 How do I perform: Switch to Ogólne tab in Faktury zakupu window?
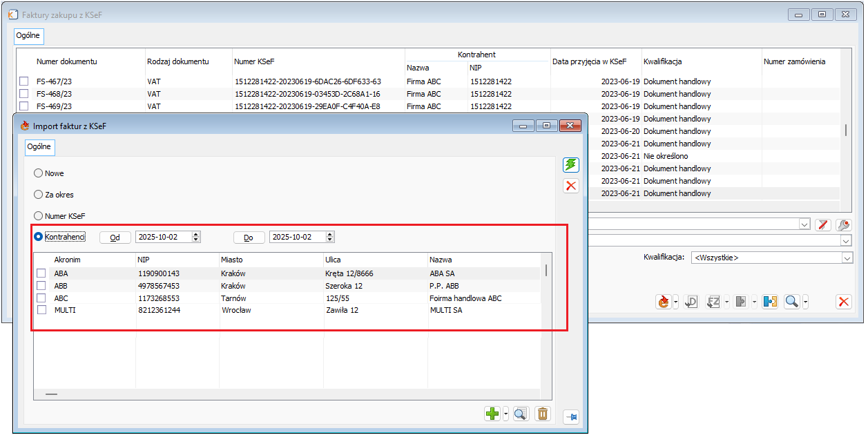click(x=28, y=35)
